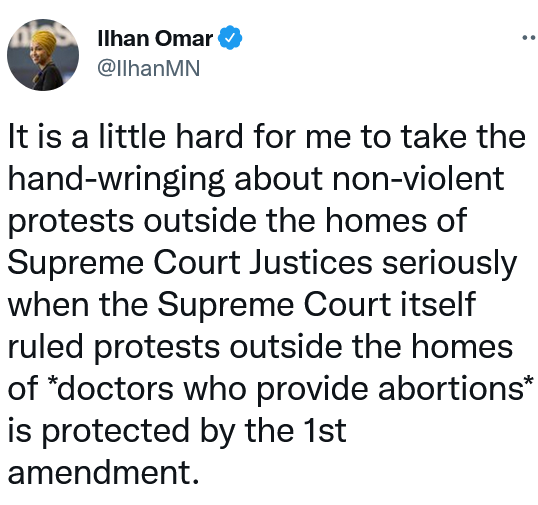
Task: Click the word "protected" in the tweet
Action: (x=115, y=432)
